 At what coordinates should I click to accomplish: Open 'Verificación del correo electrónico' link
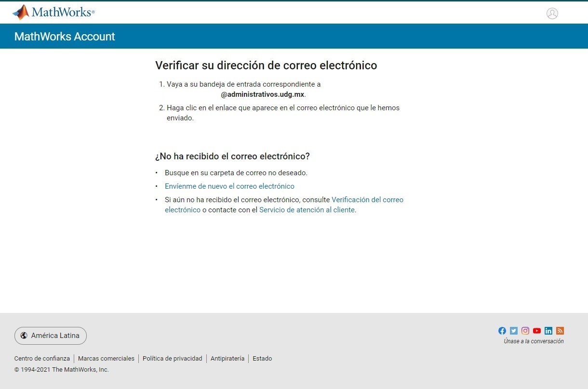coord(367,200)
